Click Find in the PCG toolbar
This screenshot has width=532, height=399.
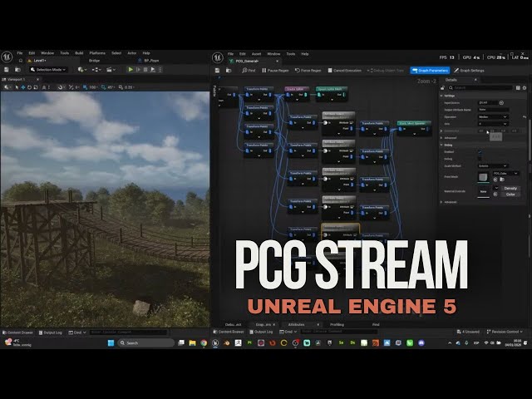point(249,70)
